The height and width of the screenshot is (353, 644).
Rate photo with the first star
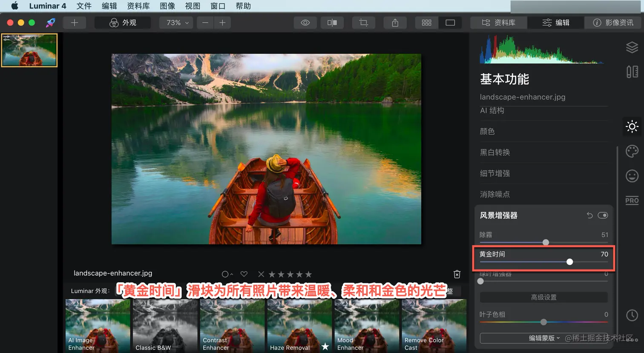click(272, 274)
